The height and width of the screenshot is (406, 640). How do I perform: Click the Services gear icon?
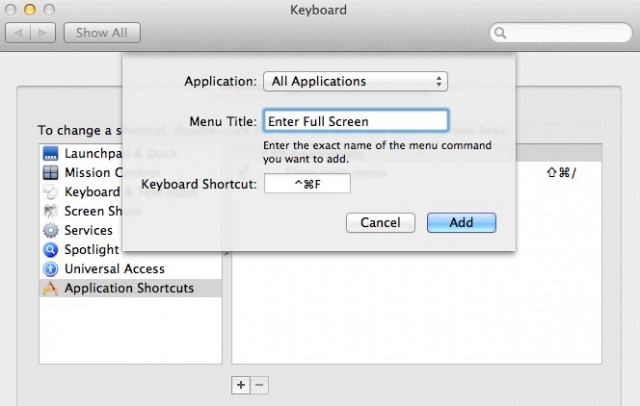click(x=50, y=230)
